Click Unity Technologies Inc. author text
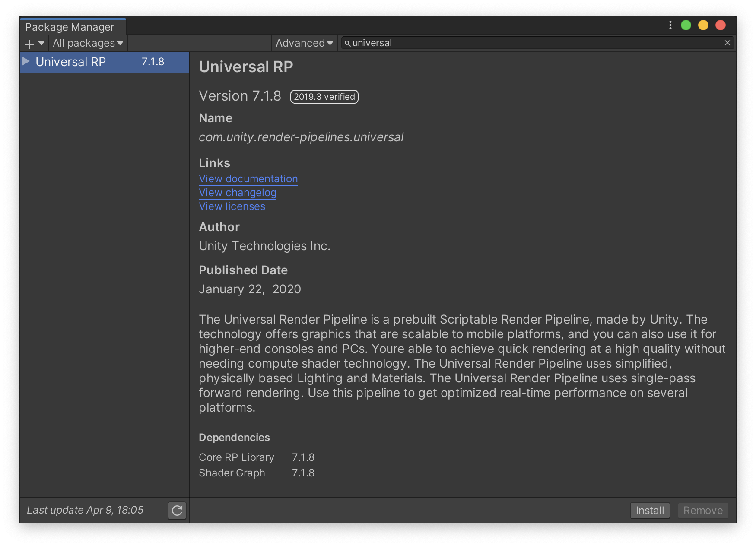This screenshot has height=546, width=756. pos(264,246)
